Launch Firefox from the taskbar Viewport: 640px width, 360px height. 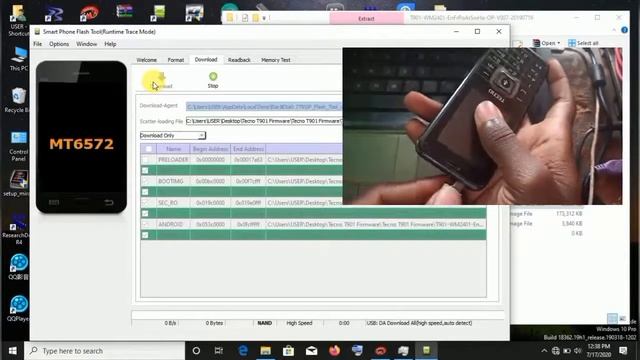(335, 351)
